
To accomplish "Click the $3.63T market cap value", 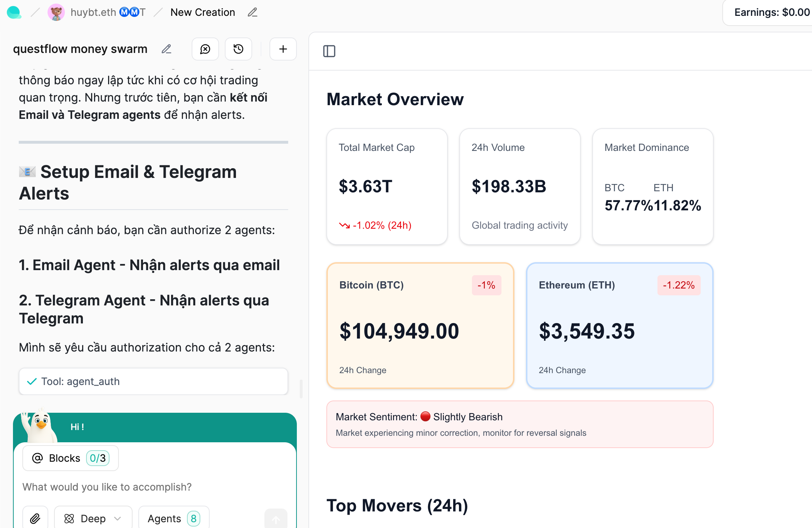I will [x=365, y=187].
